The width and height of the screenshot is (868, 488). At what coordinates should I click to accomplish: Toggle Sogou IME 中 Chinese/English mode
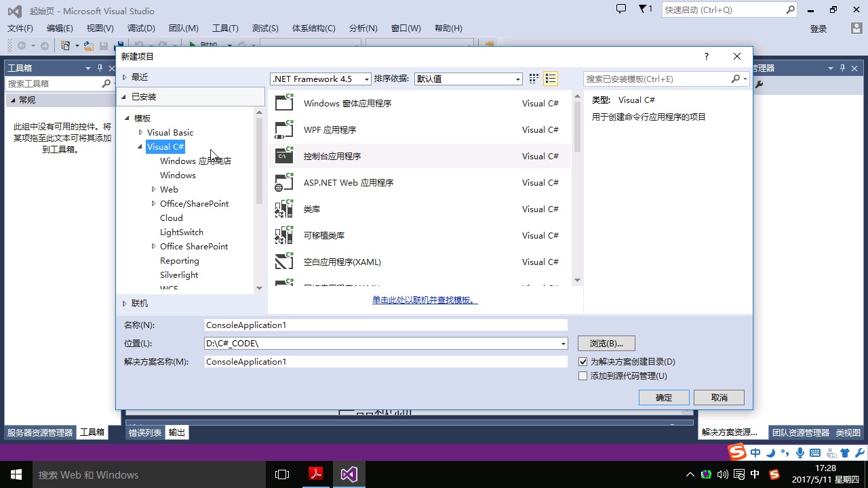click(x=755, y=453)
